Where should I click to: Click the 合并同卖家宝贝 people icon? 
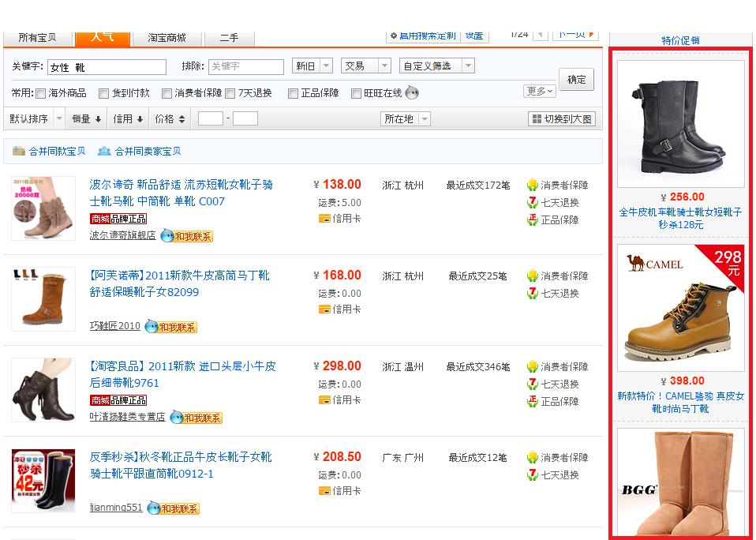coord(104,151)
